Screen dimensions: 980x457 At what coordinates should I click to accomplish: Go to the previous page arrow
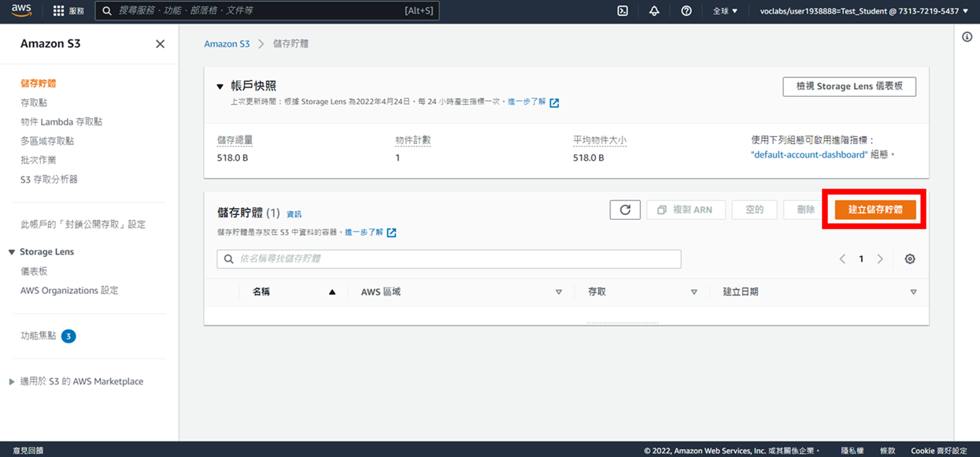point(842,259)
